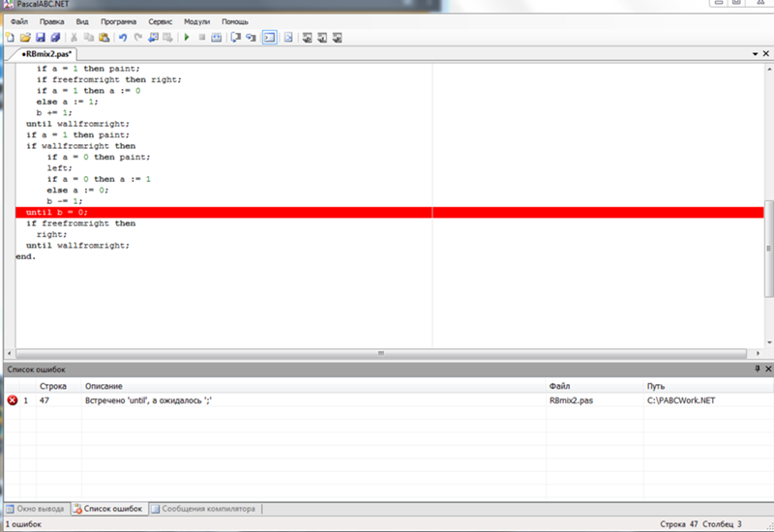Click the editor horizontal scrollbar thumb
The width and height of the screenshot is (774, 532).
click(x=381, y=353)
